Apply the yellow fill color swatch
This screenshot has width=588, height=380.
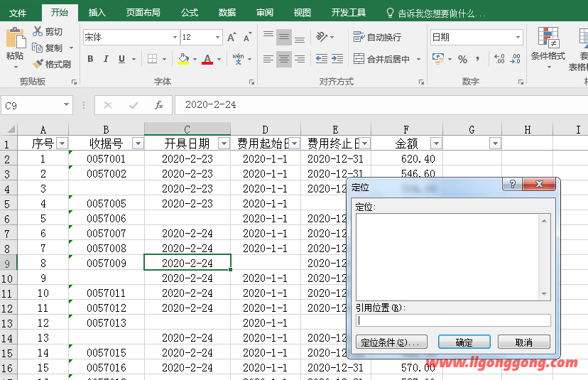coord(183,60)
